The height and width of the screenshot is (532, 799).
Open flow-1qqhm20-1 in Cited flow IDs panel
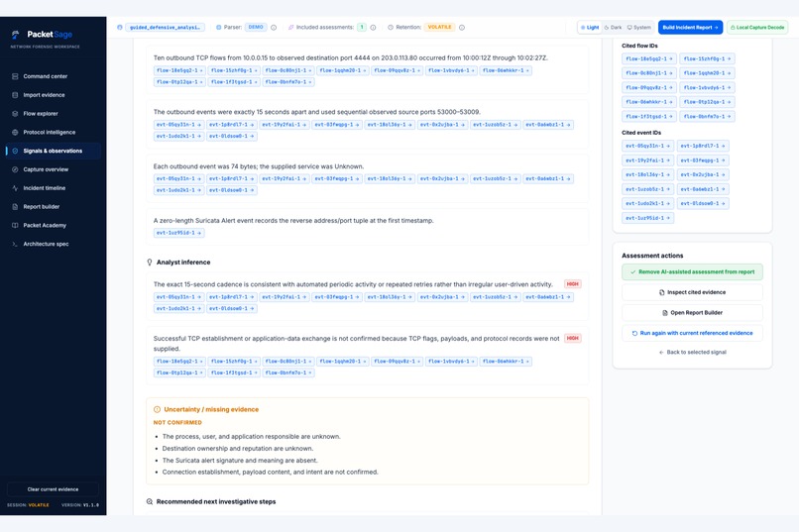pyautogui.click(x=707, y=73)
